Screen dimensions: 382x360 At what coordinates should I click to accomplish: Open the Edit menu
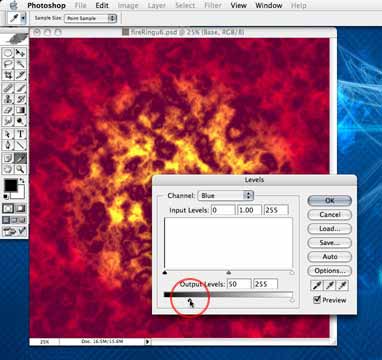(x=102, y=6)
